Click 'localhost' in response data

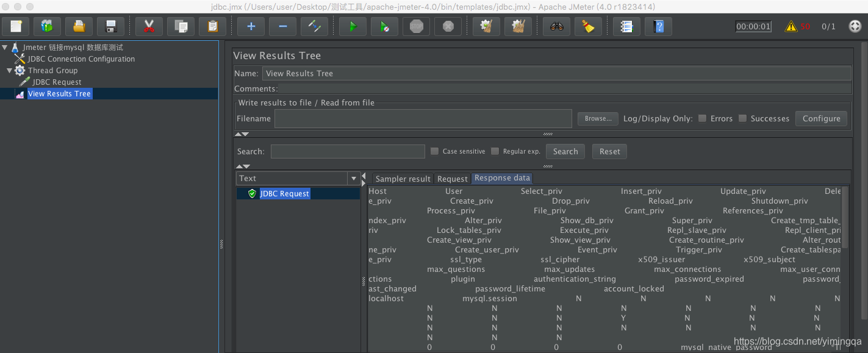(x=386, y=299)
